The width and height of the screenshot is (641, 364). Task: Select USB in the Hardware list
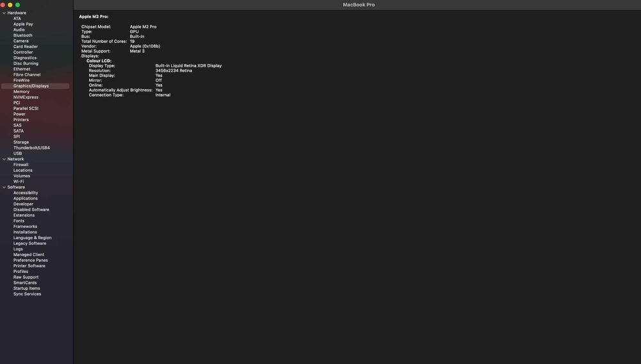(17, 154)
